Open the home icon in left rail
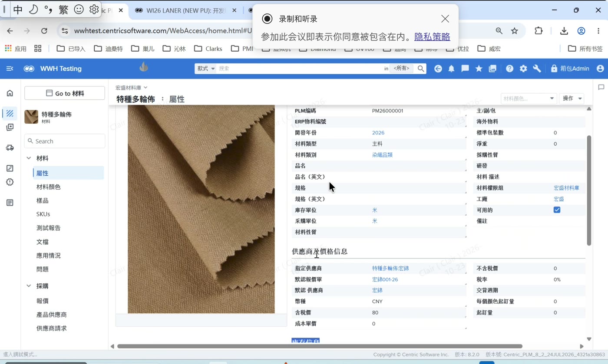 pos(10,93)
